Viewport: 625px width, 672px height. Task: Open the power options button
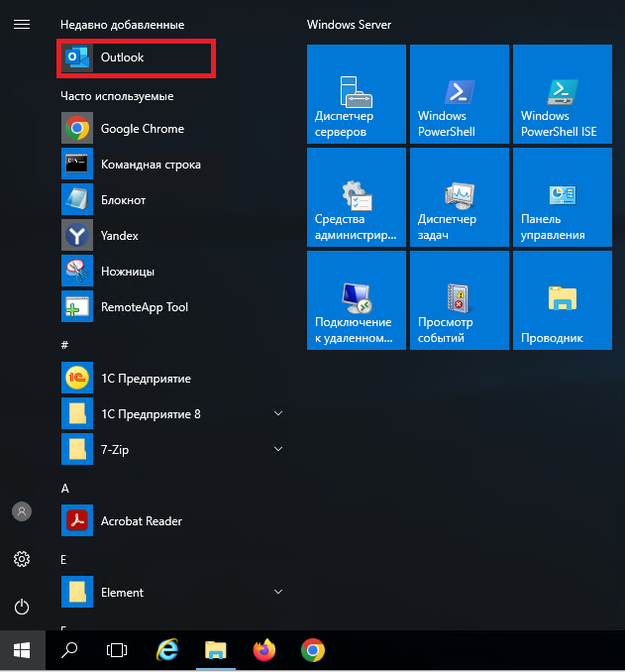[x=21, y=607]
